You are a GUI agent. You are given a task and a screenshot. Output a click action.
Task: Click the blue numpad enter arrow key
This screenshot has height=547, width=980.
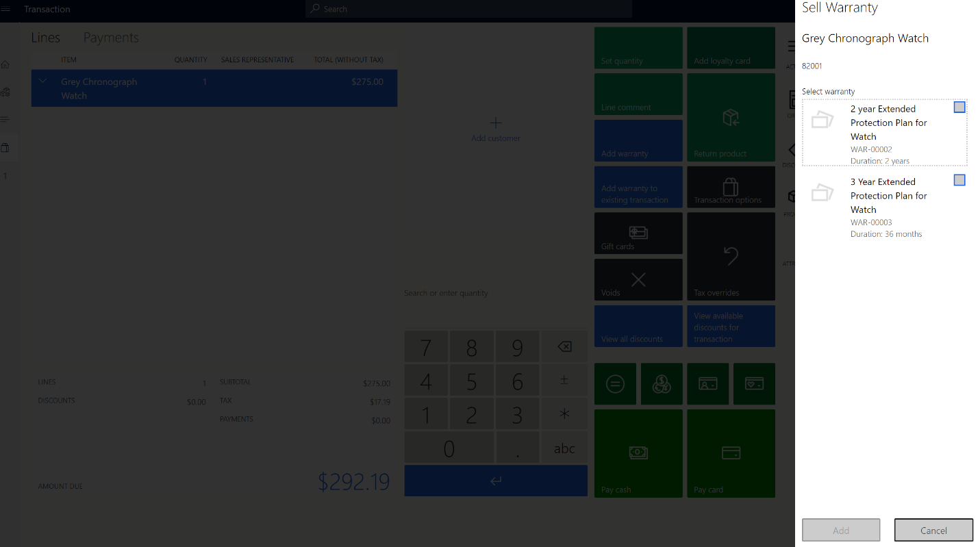tap(496, 481)
